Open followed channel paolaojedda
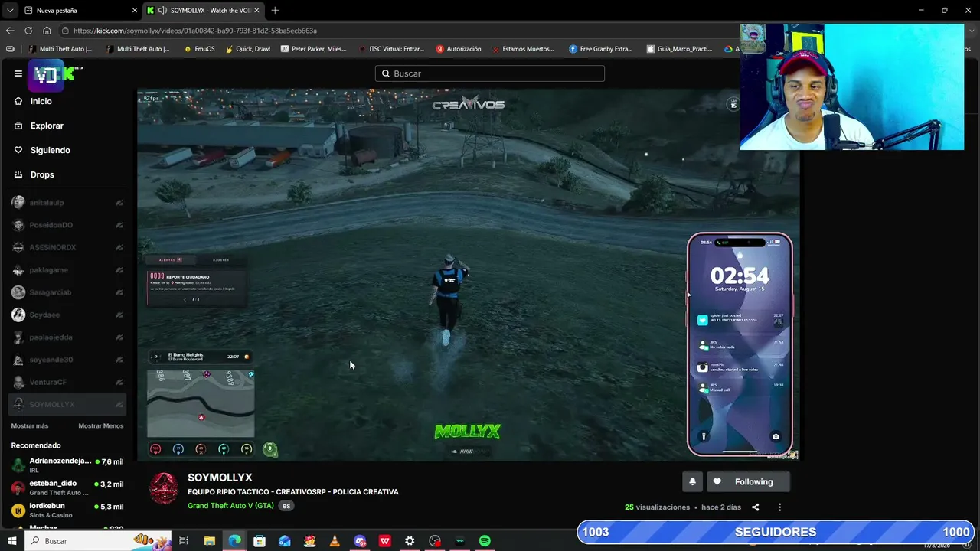980x551 pixels. pyautogui.click(x=67, y=337)
